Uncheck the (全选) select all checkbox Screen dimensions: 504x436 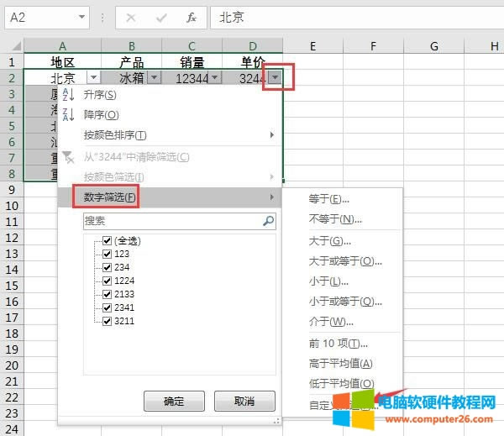107,241
